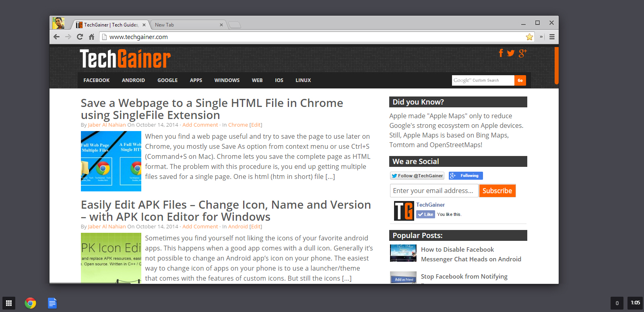Image resolution: width=644 pixels, height=312 pixels.
Task: Open the ANDROID menu item
Action: click(x=133, y=80)
